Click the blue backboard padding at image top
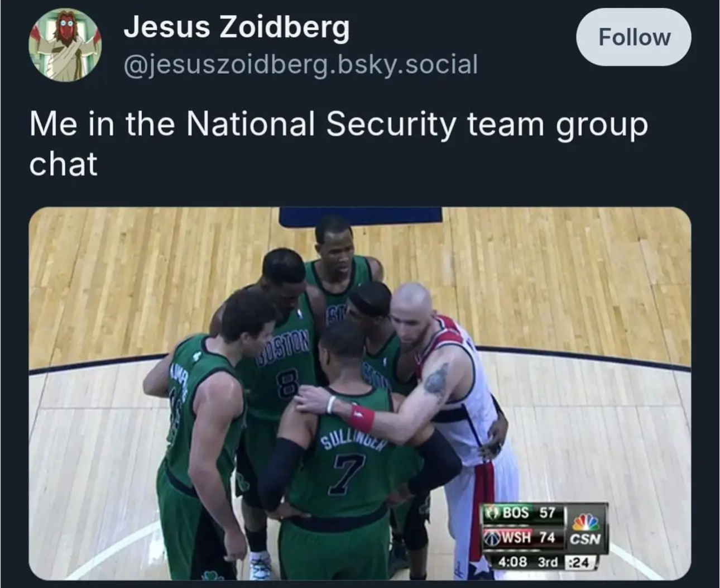720x588 pixels. (361, 217)
